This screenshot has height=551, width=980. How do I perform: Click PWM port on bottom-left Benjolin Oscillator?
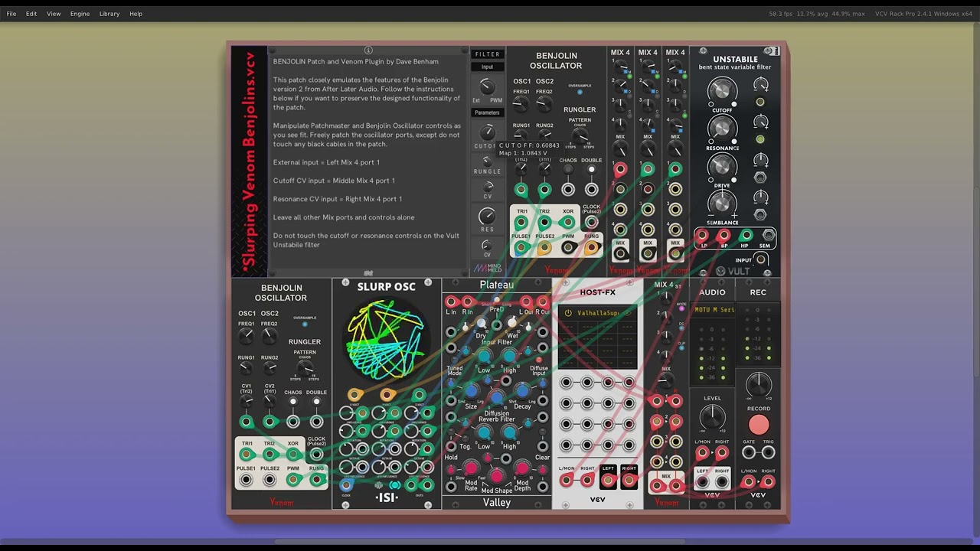pos(293,481)
